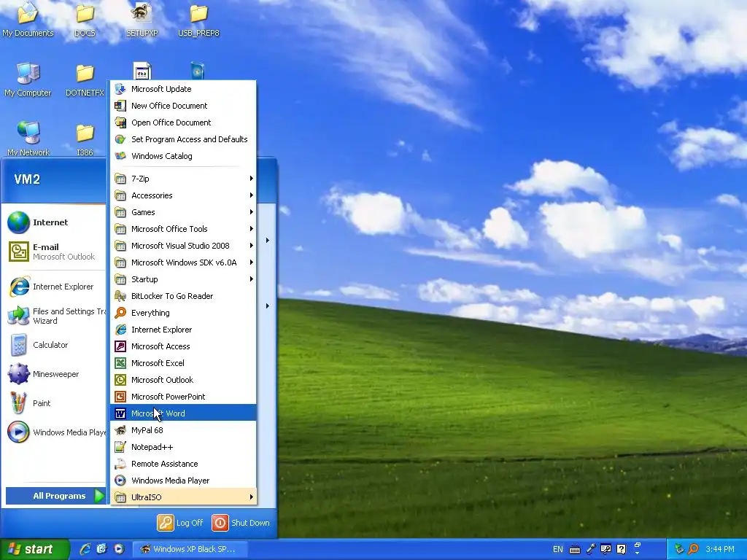The height and width of the screenshot is (560, 747).
Task: Click the EN language indicator
Action: (x=558, y=549)
